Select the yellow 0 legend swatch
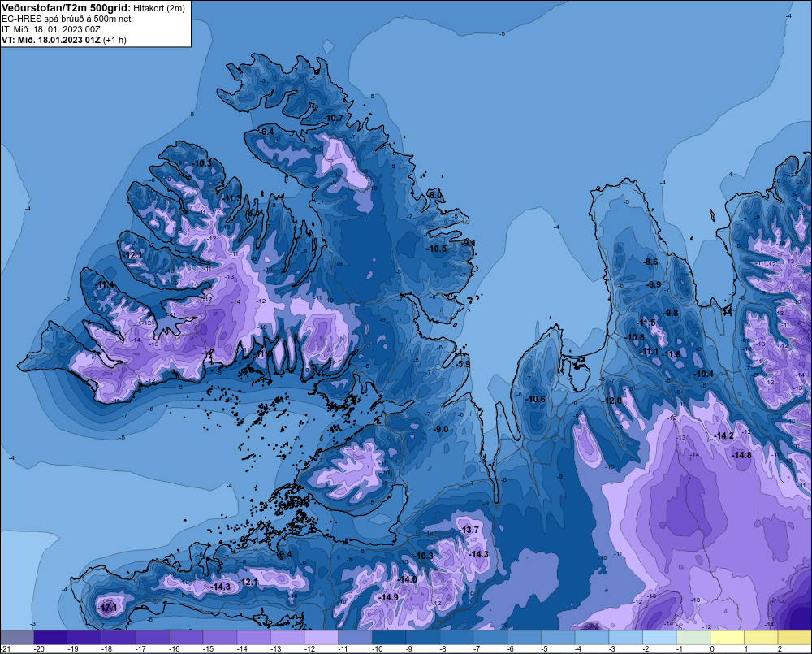812x654 pixels. pos(727,637)
